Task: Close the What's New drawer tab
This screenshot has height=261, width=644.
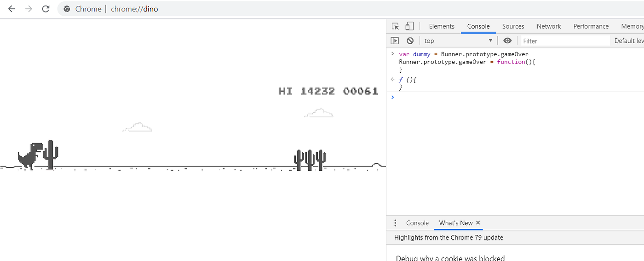Action: pyautogui.click(x=478, y=223)
